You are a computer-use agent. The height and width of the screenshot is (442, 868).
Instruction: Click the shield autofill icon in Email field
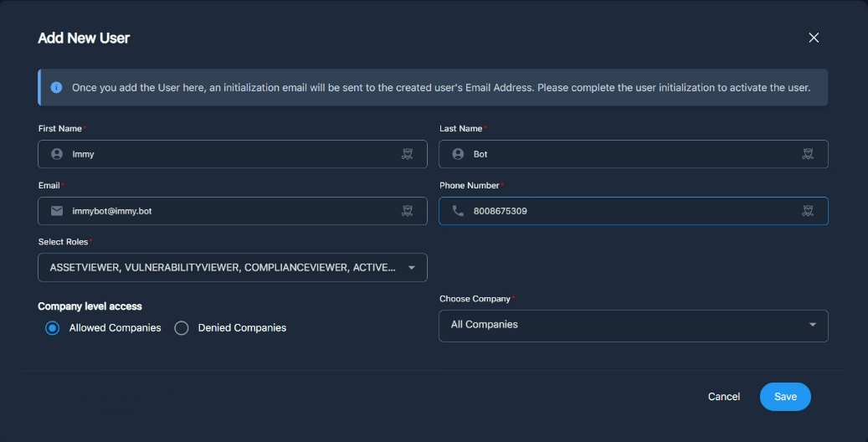pos(407,211)
